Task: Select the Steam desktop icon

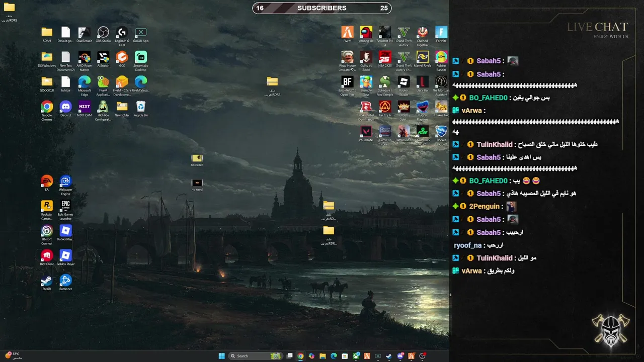Action: (x=47, y=282)
